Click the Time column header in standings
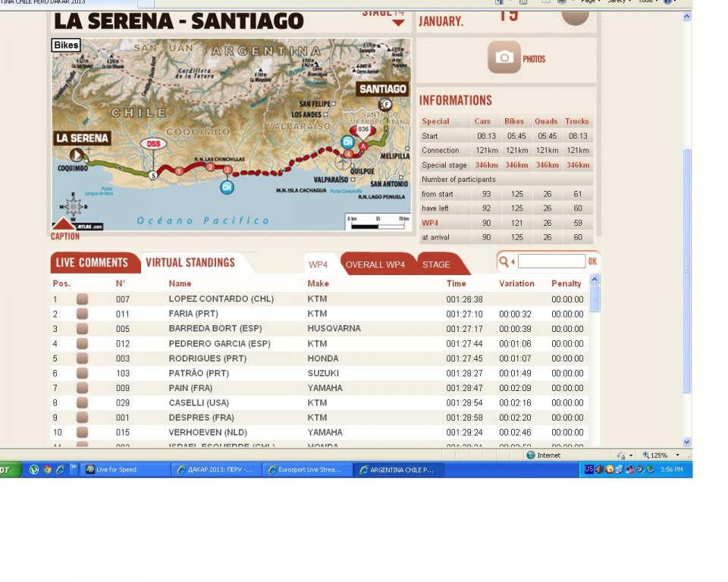 (x=456, y=283)
